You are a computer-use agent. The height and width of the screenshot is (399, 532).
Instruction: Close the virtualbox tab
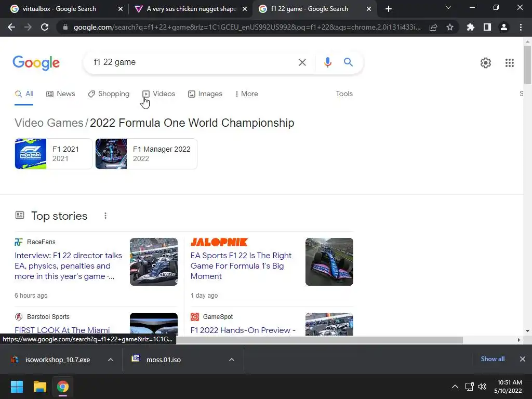pos(121,9)
